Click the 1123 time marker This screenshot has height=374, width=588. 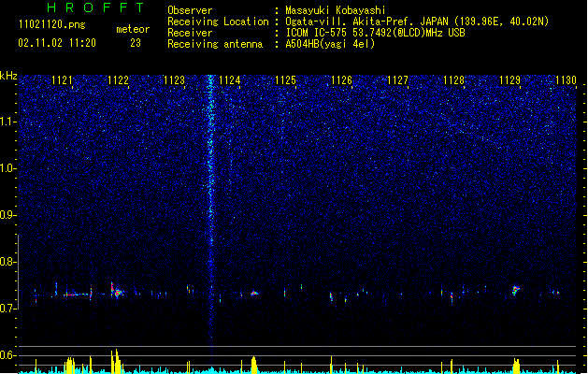175,80
